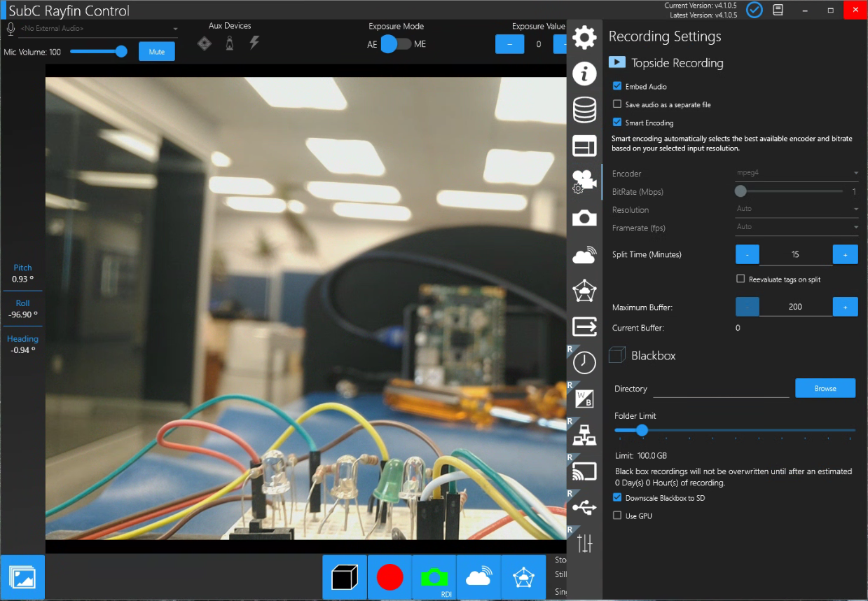
Task: Click the Mute button
Action: click(156, 52)
